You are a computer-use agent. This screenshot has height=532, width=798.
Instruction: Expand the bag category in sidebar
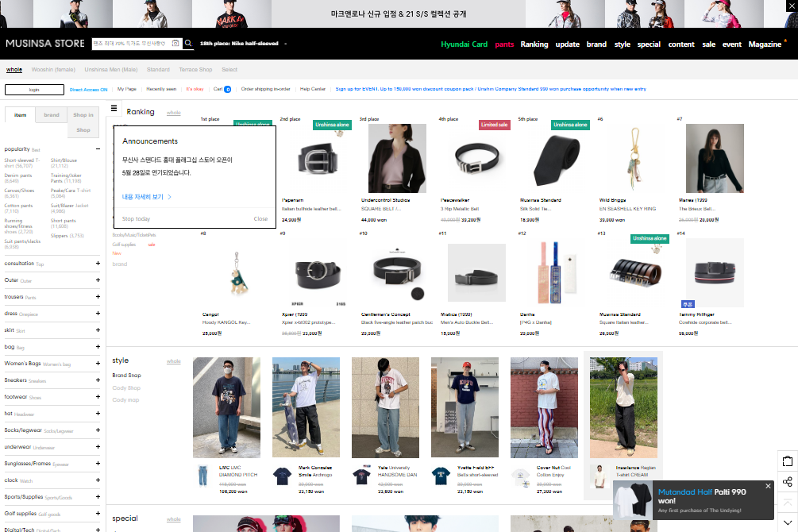click(x=98, y=347)
